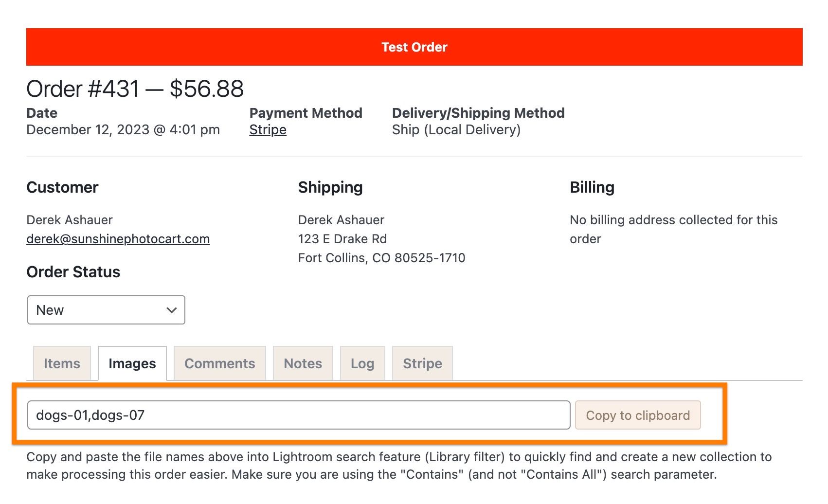828x504 pixels.
Task: Click the red Test Order banner
Action: coord(414,47)
